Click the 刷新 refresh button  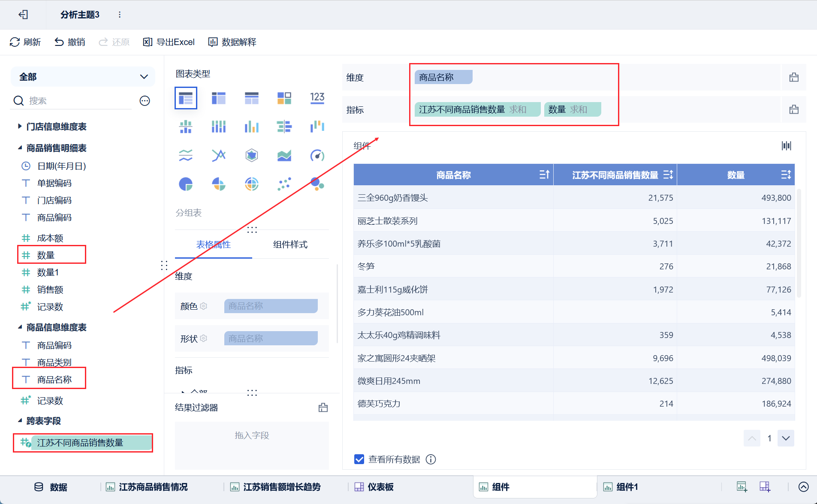(x=25, y=42)
